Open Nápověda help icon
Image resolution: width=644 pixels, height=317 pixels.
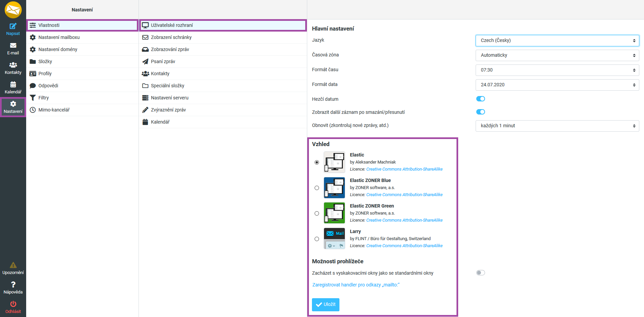13,285
